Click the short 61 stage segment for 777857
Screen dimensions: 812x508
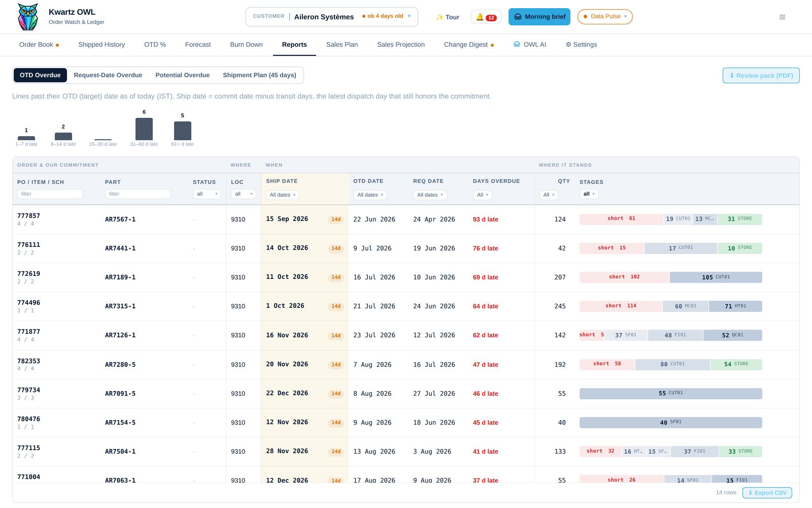(x=621, y=219)
